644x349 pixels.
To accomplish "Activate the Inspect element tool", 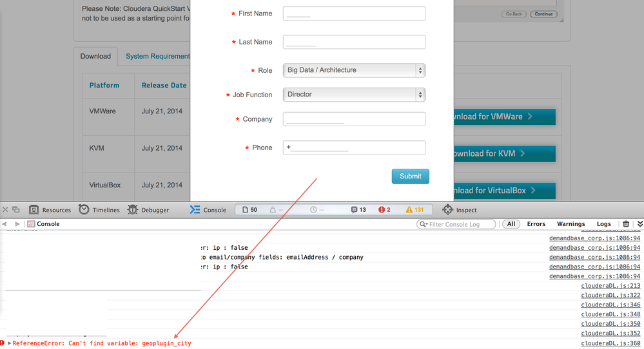I will tap(459, 209).
